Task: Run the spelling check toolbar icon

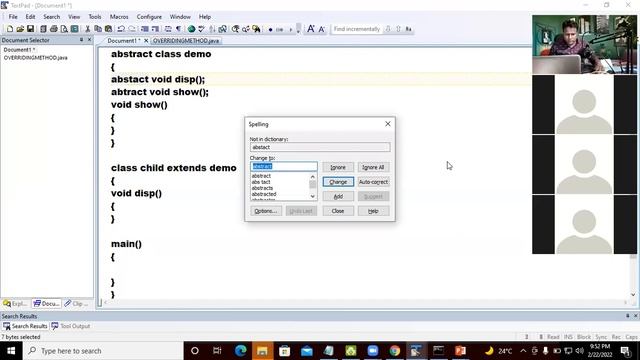Action: pos(202,29)
